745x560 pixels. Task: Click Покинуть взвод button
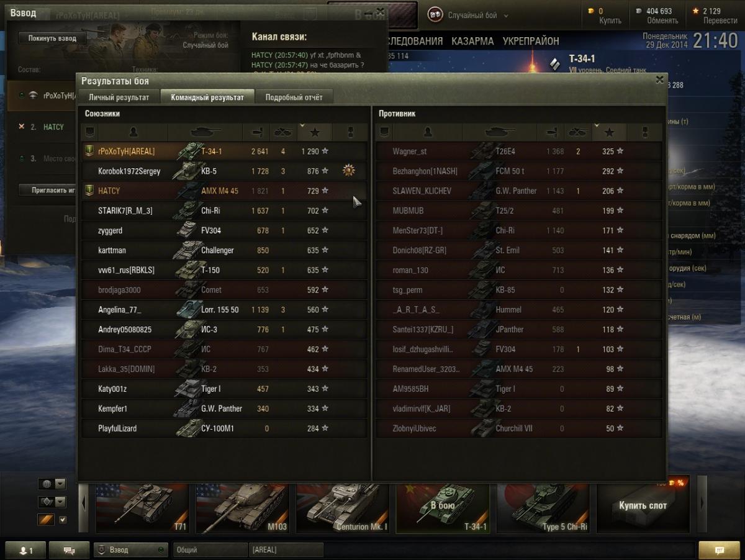[x=52, y=38]
